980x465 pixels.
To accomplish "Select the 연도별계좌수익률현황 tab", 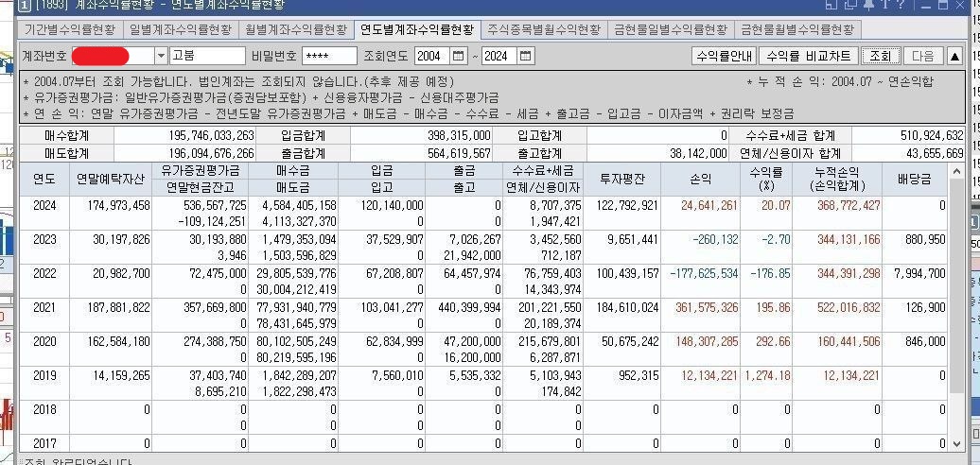I will (417, 29).
